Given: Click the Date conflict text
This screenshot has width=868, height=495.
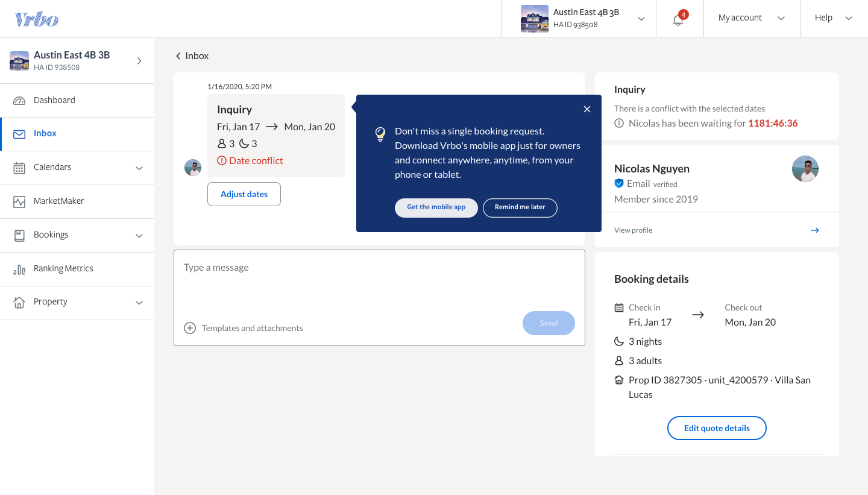Looking at the screenshot, I should click(x=256, y=161).
